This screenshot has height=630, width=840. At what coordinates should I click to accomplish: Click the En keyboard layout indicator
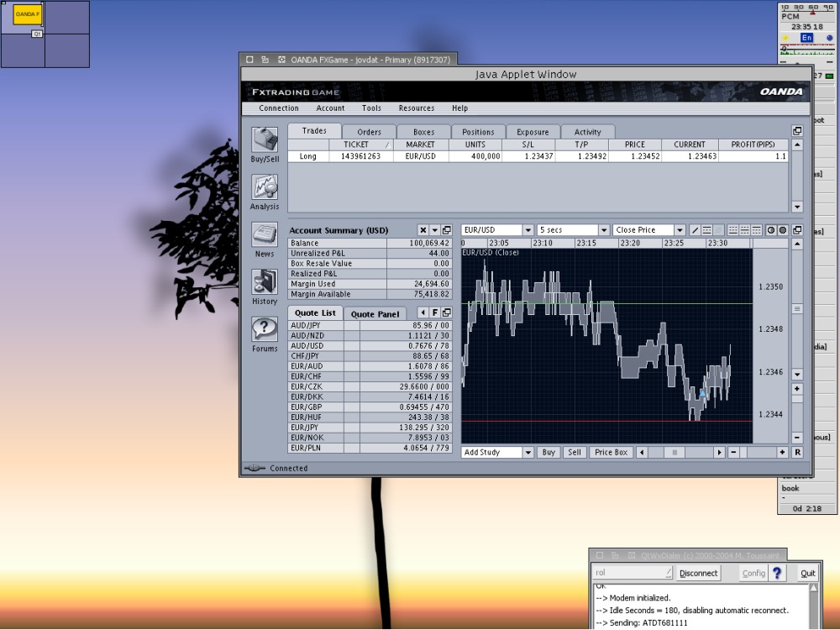click(x=806, y=38)
